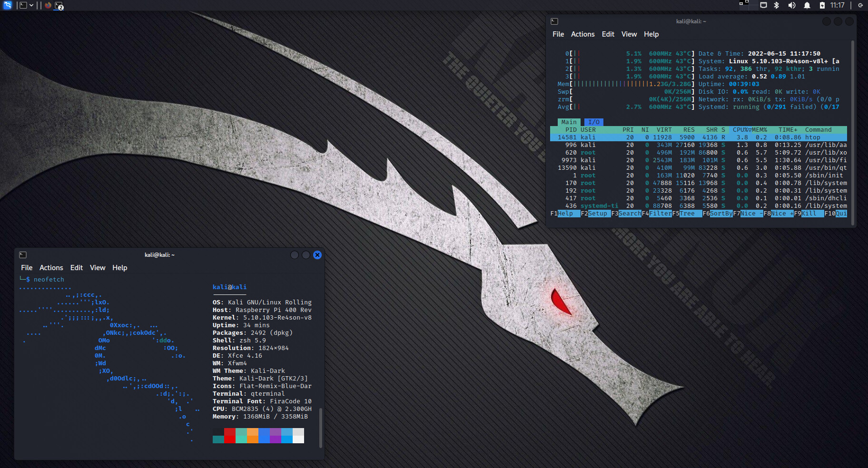
Task: Click the F5 Tree function key
Action: [x=687, y=214]
